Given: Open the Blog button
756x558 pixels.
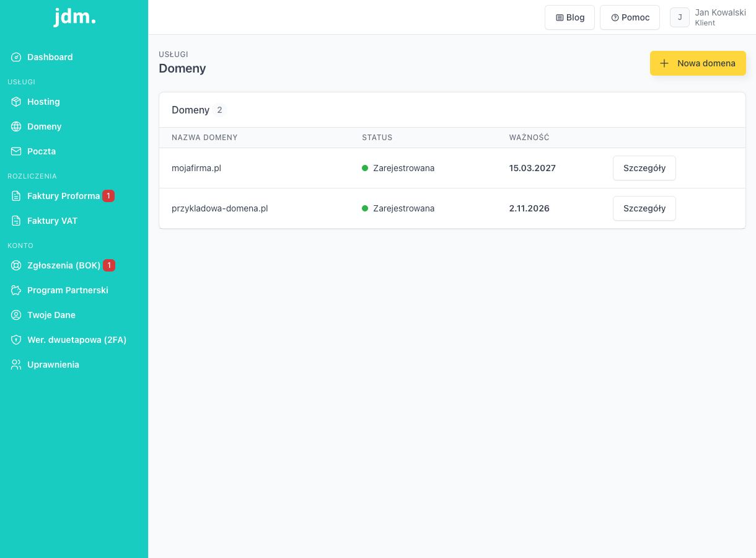Looking at the screenshot, I should click(x=569, y=17).
